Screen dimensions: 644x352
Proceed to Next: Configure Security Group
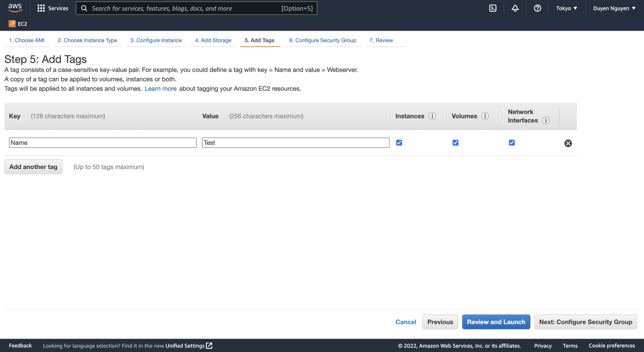pos(586,322)
